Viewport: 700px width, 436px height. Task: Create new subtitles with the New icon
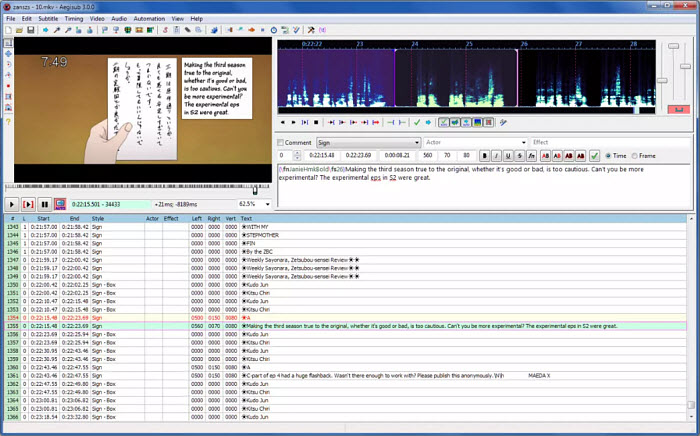click(8, 30)
